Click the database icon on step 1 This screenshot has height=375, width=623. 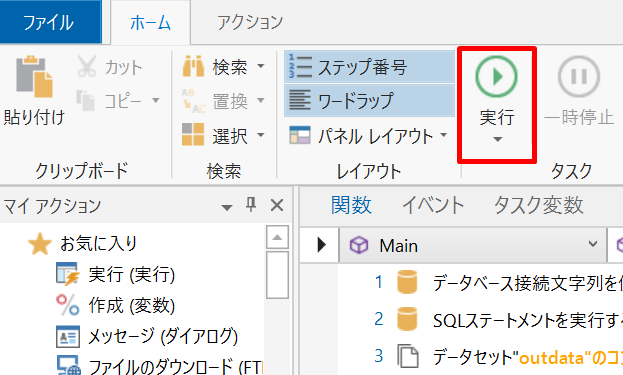(x=407, y=282)
